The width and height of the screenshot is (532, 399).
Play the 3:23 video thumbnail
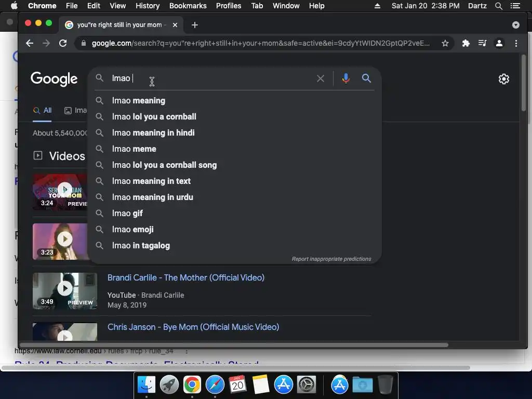61,242
